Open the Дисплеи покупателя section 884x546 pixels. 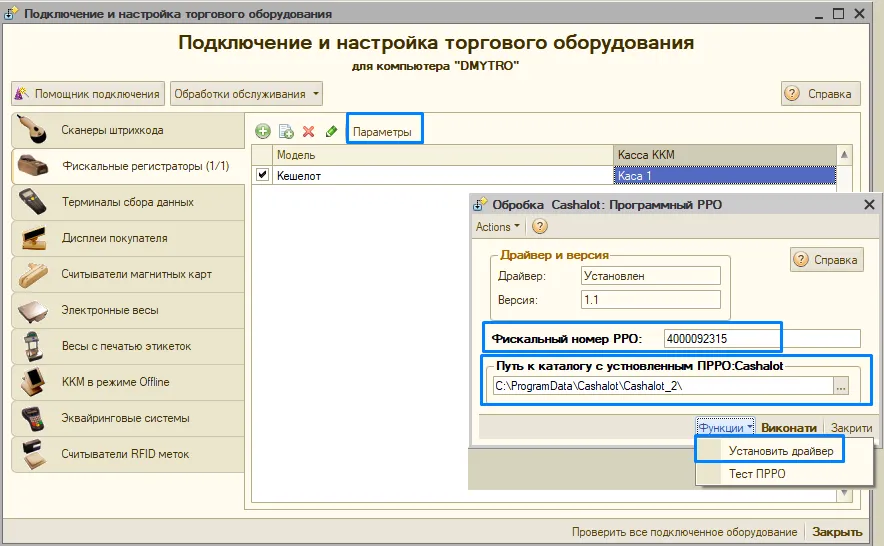point(128,238)
